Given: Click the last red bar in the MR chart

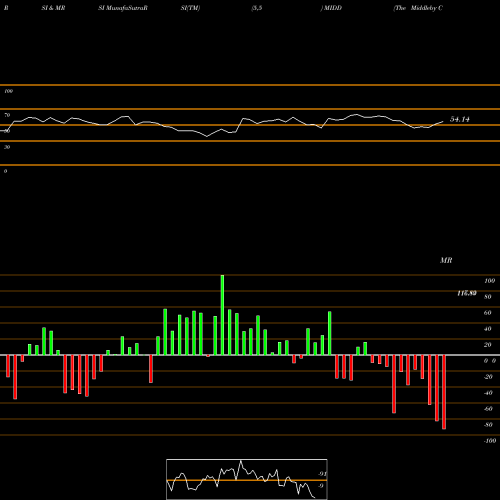Looking at the screenshot, I should [444, 392].
